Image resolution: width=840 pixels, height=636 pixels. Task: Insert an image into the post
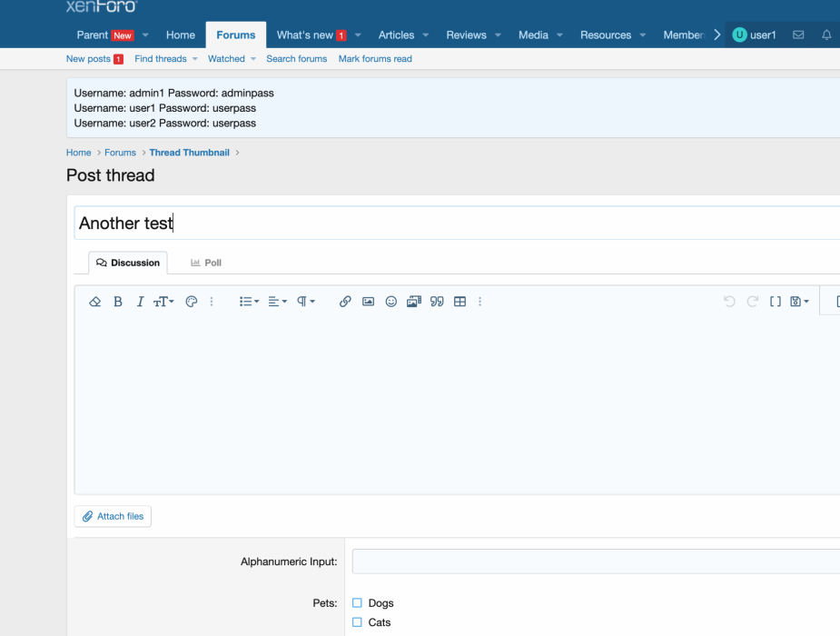click(x=368, y=302)
